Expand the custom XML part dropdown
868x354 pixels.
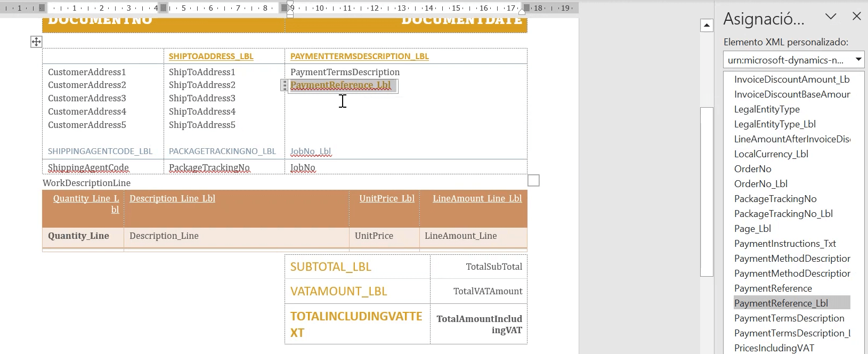pyautogui.click(x=858, y=60)
